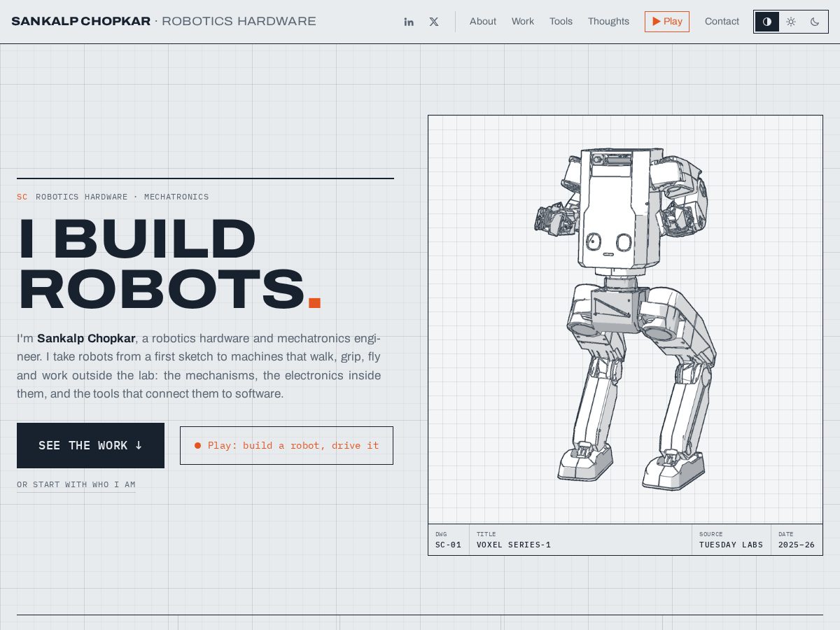This screenshot has width=840, height=630.
Task: Open the Thoughts nav item
Action: [x=608, y=22]
